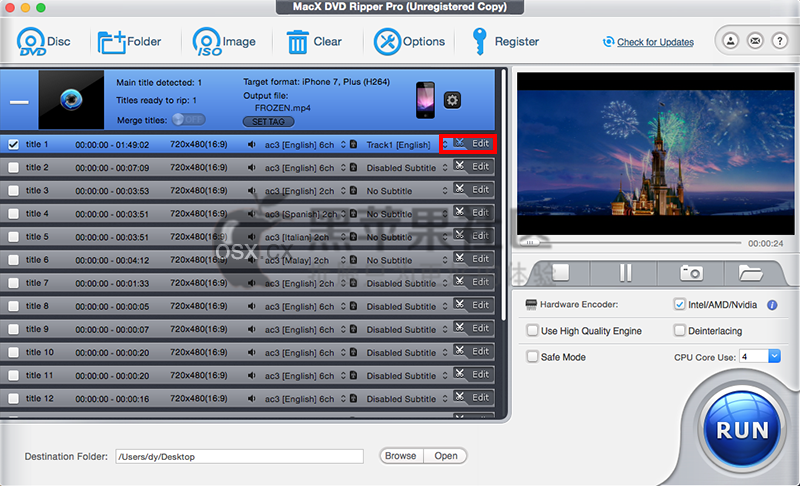Enable Deinterlacing checkbox

click(679, 330)
